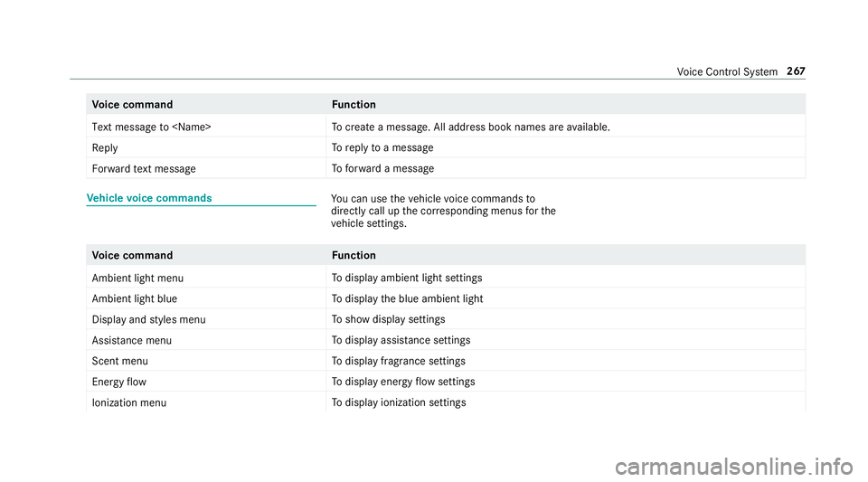The height and width of the screenshot is (482, 868).
Task: Click the first Function column header
Action: pos(354,105)
